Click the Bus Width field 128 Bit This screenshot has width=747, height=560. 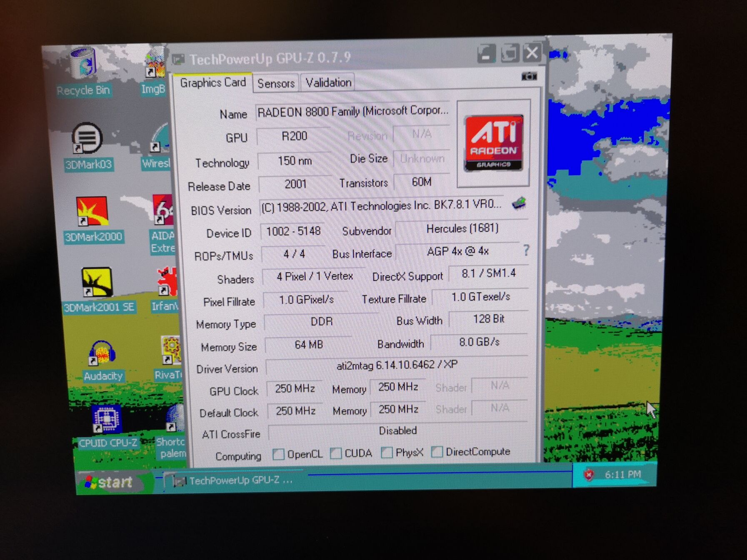coord(488,319)
